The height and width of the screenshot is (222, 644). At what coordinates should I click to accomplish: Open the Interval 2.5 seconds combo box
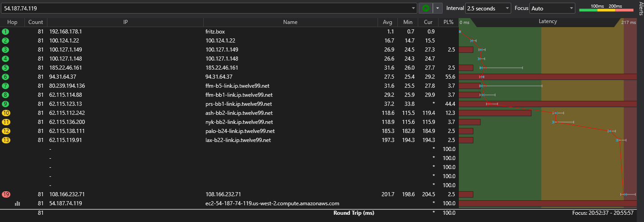pos(488,8)
